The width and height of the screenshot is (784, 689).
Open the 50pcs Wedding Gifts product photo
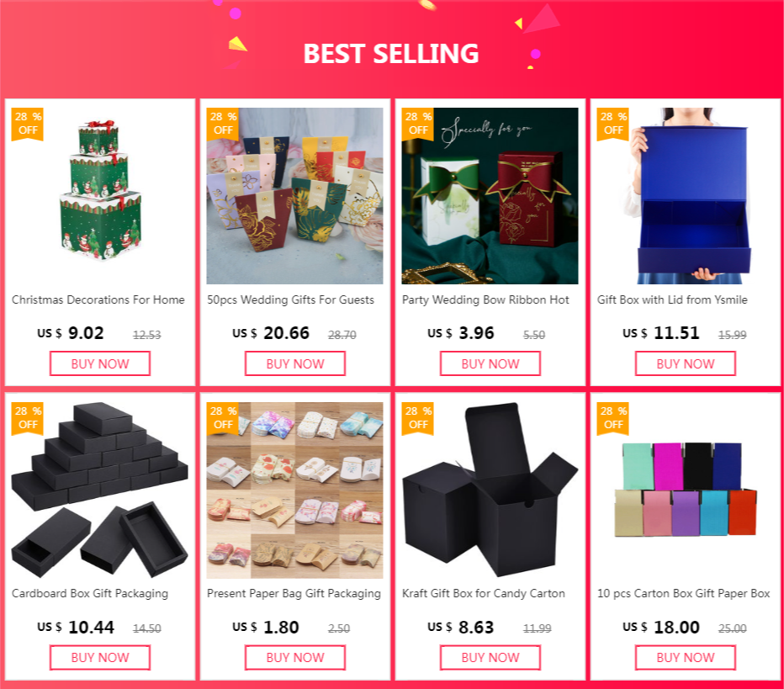(294, 195)
